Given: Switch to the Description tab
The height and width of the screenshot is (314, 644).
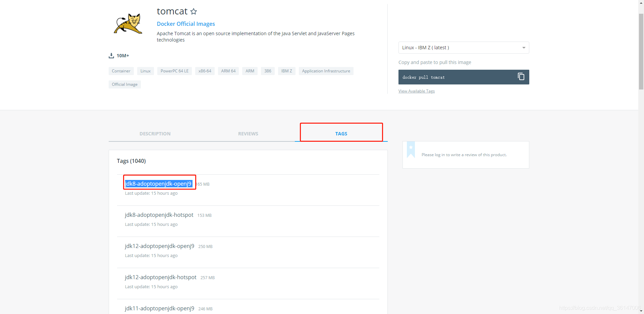Looking at the screenshot, I should [155, 134].
